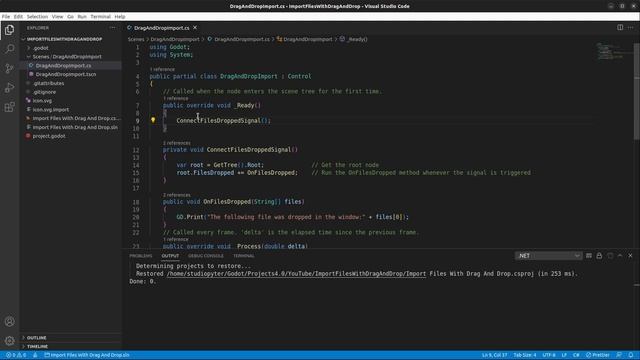Switch to the PROBLEMS panel tab
The image size is (640, 360).
140,256
